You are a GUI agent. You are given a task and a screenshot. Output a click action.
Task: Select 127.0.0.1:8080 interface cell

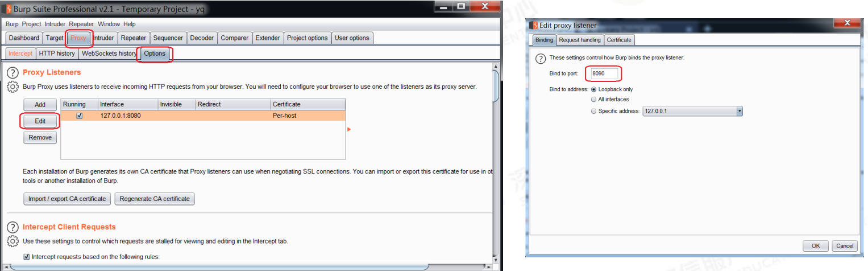coord(127,116)
